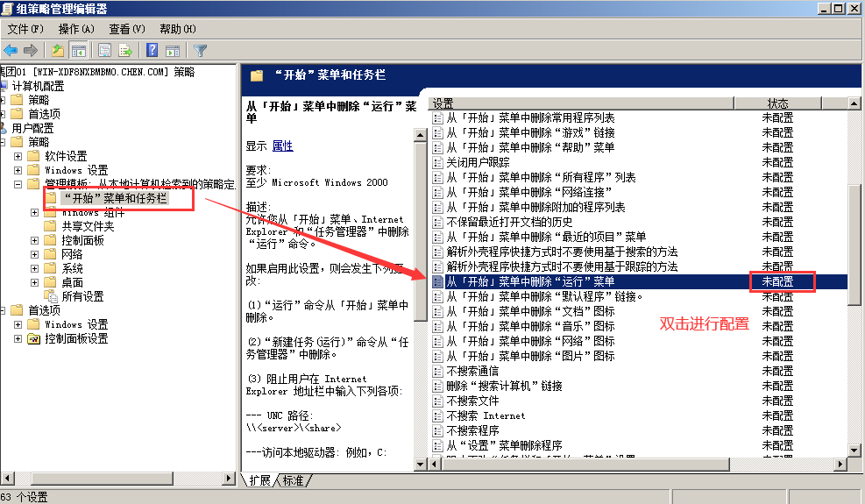Switch to the 扩展 tab
Viewport: 865px width, 504px height.
259,481
